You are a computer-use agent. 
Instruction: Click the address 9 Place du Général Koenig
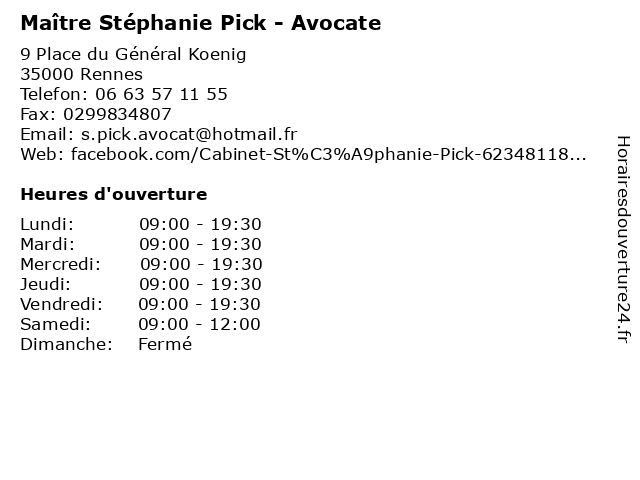(133, 54)
